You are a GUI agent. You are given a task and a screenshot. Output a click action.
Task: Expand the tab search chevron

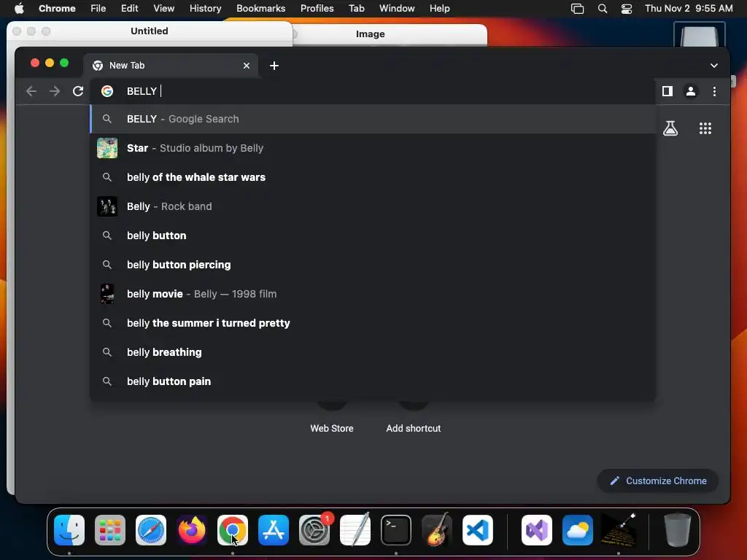pyautogui.click(x=713, y=65)
